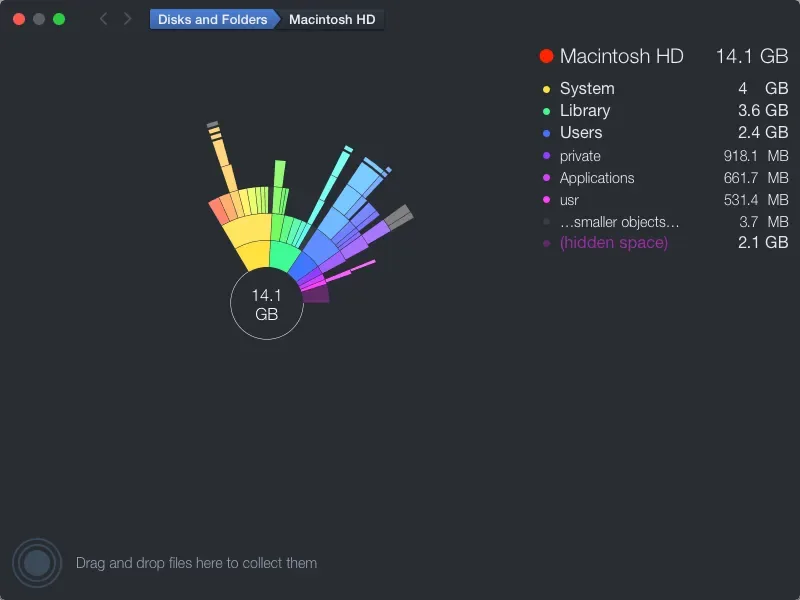
Task: Click the red Macintosh HD disk dot
Action: 546,56
